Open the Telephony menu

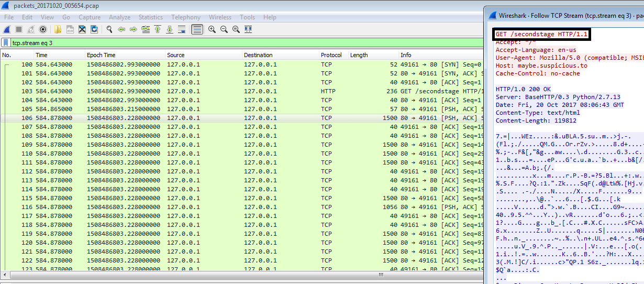click(186, 17)
